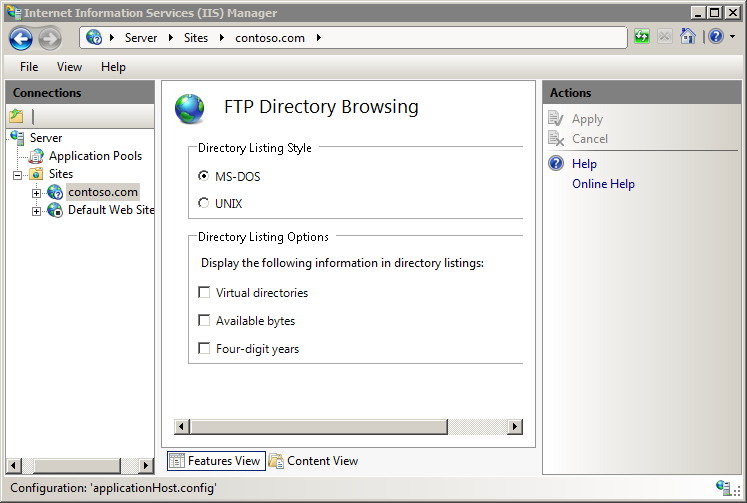Select Server node in Connections tree
The width and height of the screenshot is (747, 503).
(x=46, y=138)
